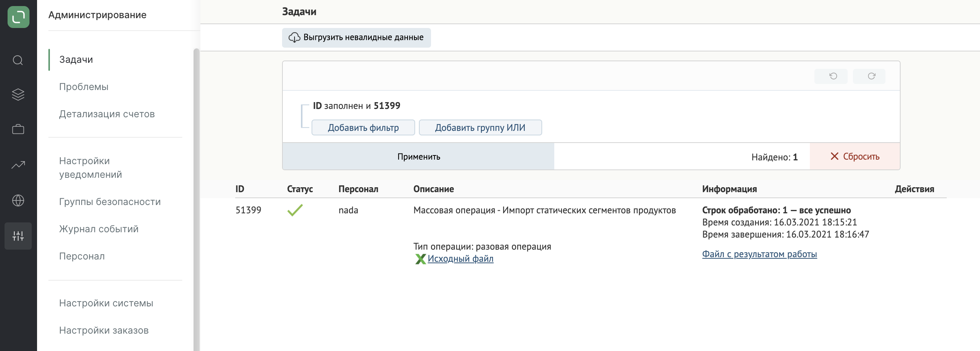Click the Администрирование heading

(98, 15)
